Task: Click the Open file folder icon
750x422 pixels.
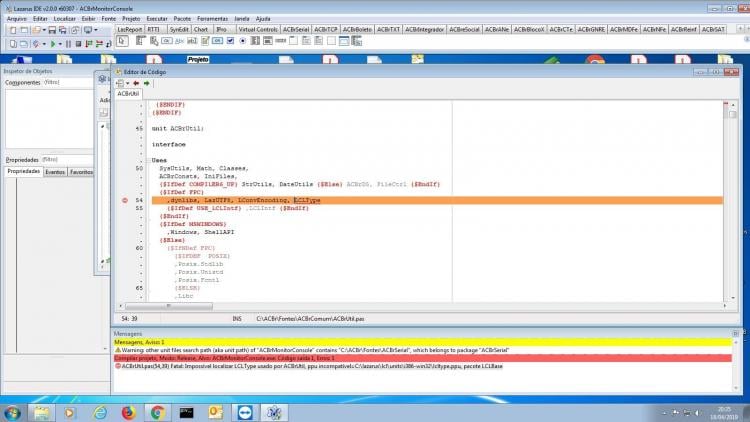Action: click(36, 30)
